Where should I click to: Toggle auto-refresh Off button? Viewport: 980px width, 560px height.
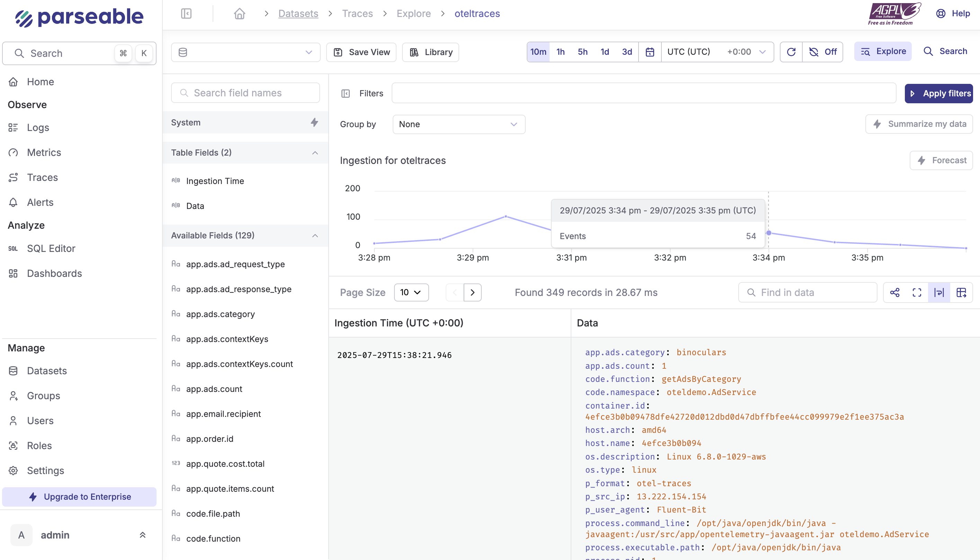click(x=823, y=52)
